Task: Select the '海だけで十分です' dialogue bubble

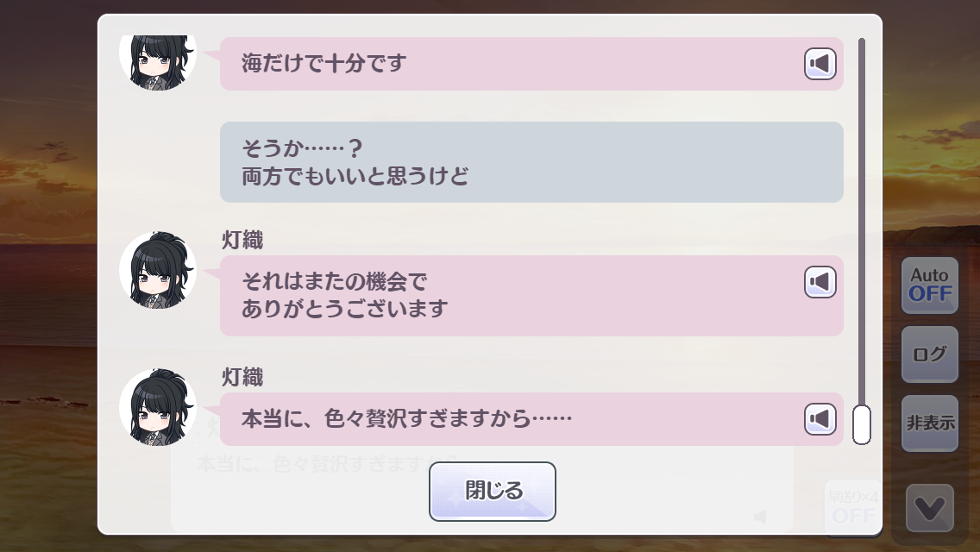Action: pyautogui.click(x=509, y=64)
